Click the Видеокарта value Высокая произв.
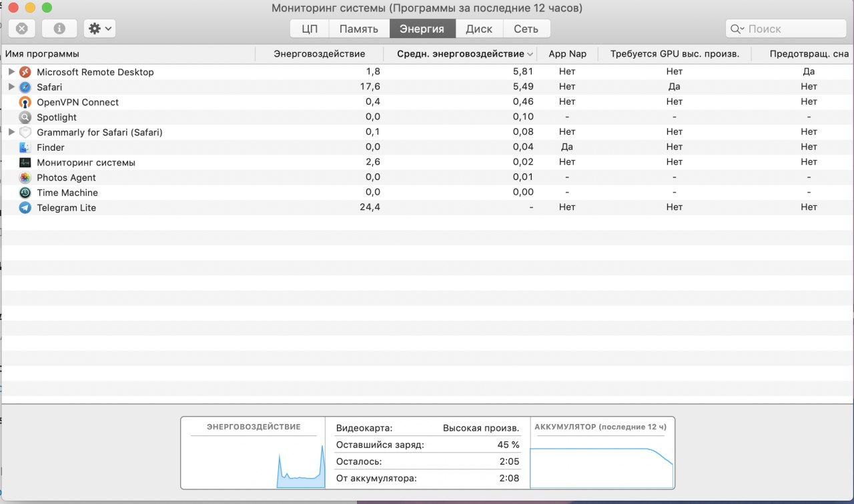Screen dimensions: 854x504 coord(481,428)
